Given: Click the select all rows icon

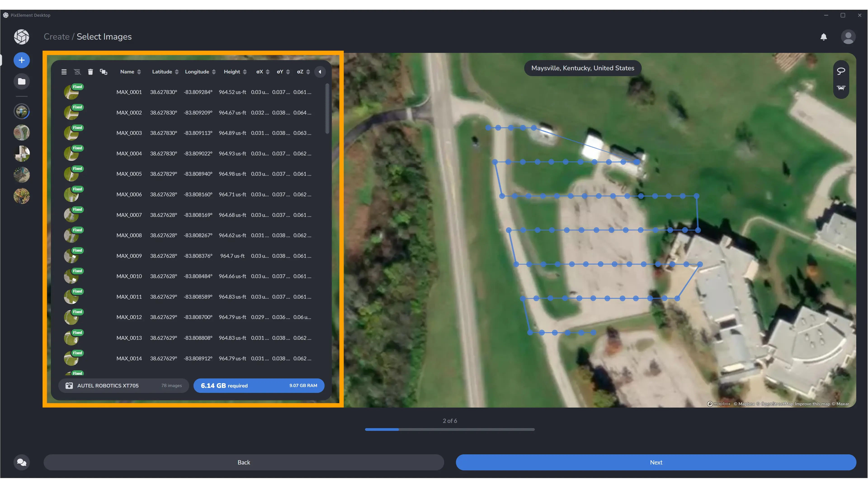Looking at the screenshot, I should click(x=64, y=72).
